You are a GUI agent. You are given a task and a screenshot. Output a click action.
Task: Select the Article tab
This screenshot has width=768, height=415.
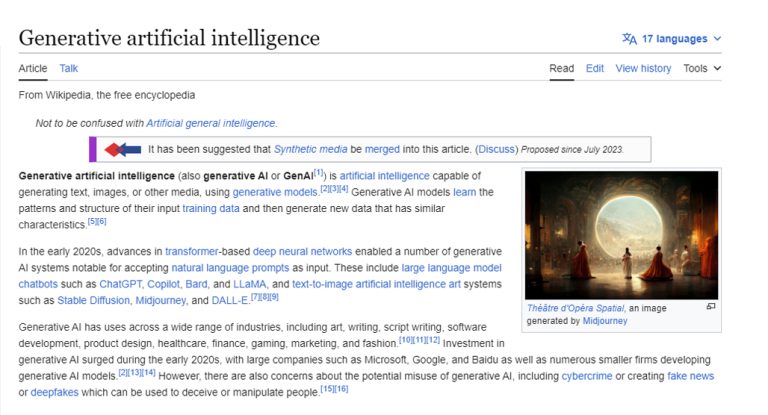33,68
